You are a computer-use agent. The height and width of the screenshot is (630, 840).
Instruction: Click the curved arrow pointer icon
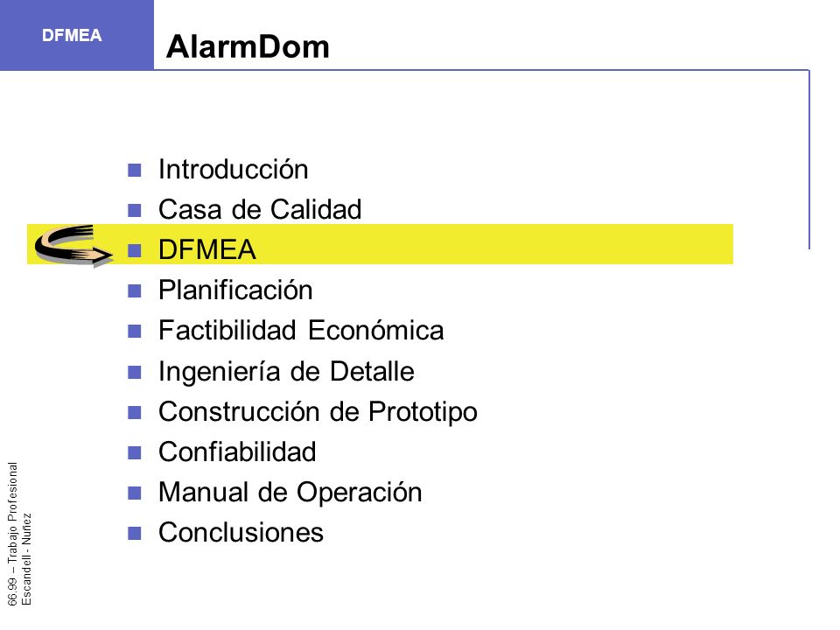[x=73, y=245]
